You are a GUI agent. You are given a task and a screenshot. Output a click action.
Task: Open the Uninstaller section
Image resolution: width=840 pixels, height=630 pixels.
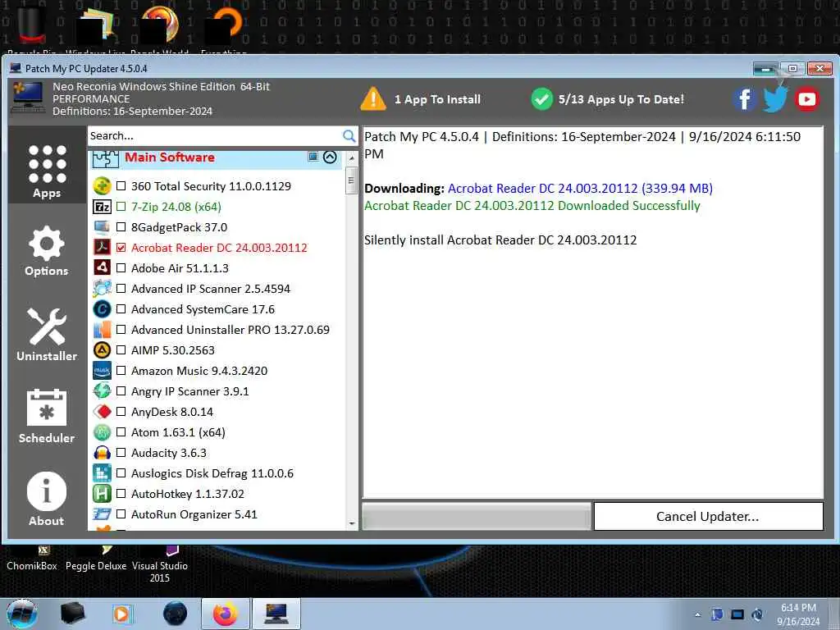(47, 335)
